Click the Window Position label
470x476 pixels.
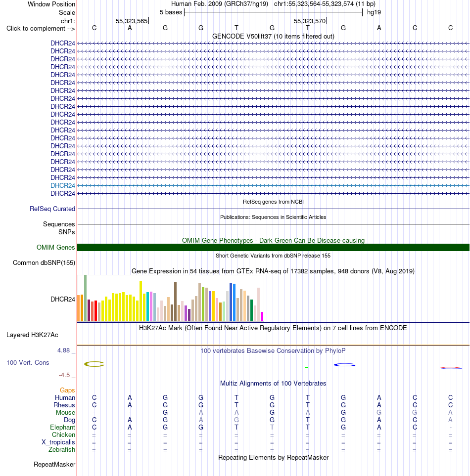51,4
